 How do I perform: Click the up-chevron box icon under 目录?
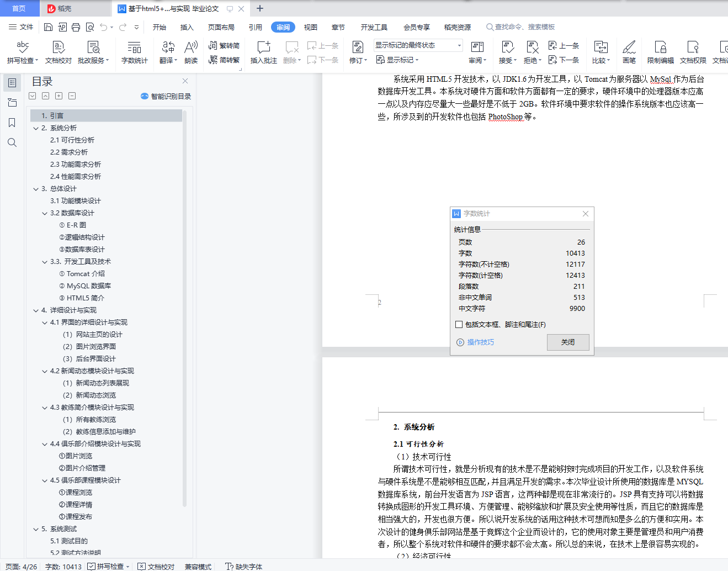45,96
